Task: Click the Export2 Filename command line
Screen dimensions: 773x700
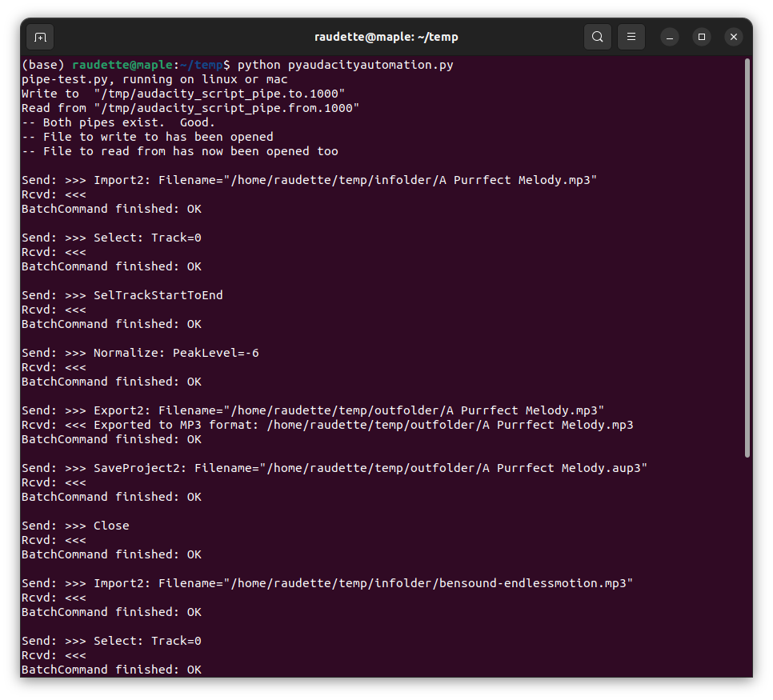Action: (x=312, y=410)
